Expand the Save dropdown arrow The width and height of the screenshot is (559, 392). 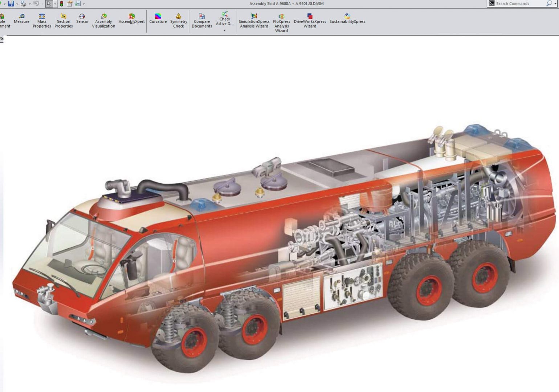coord(17,4)
